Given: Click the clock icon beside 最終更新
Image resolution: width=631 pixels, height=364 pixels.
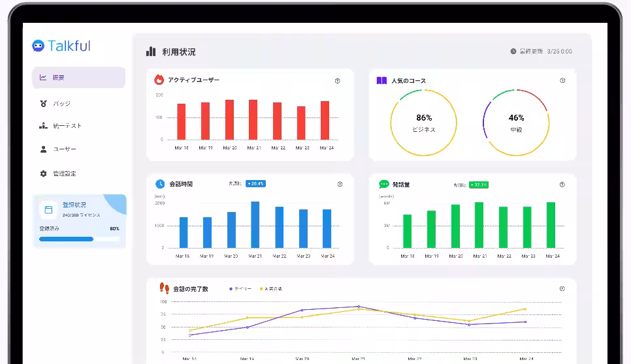Looking at the screenshot, I should 513,52.
